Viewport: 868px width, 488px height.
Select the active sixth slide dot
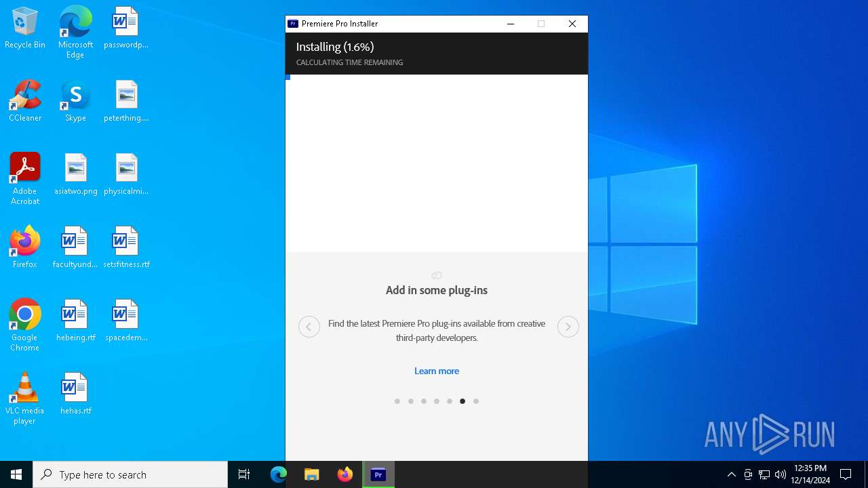[462, 401]
